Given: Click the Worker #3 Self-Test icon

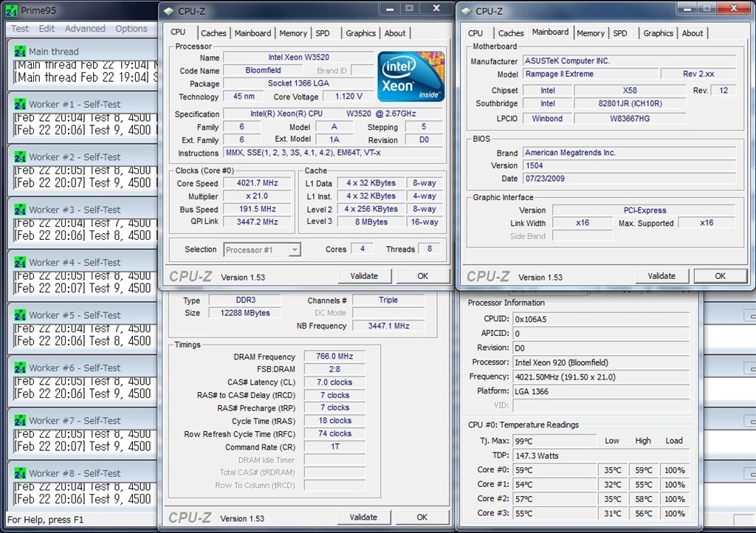Looking at the screenshot, I should coord(20,210).
